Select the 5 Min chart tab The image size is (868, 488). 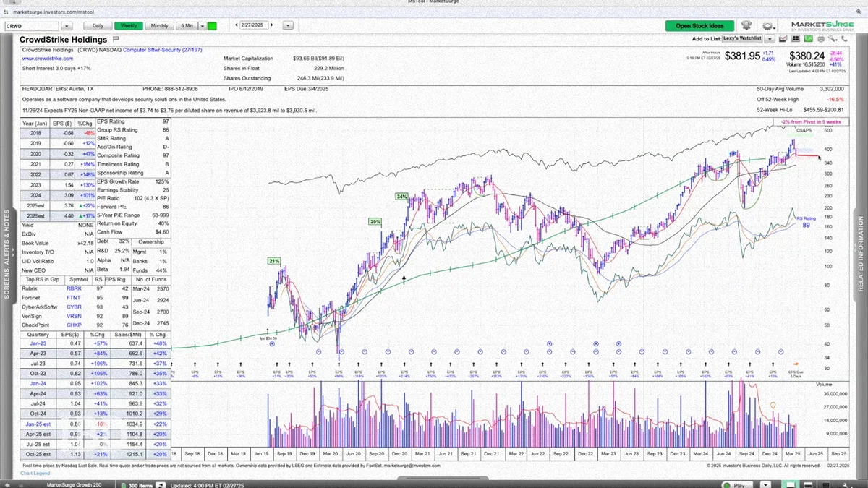coord(185,25)
